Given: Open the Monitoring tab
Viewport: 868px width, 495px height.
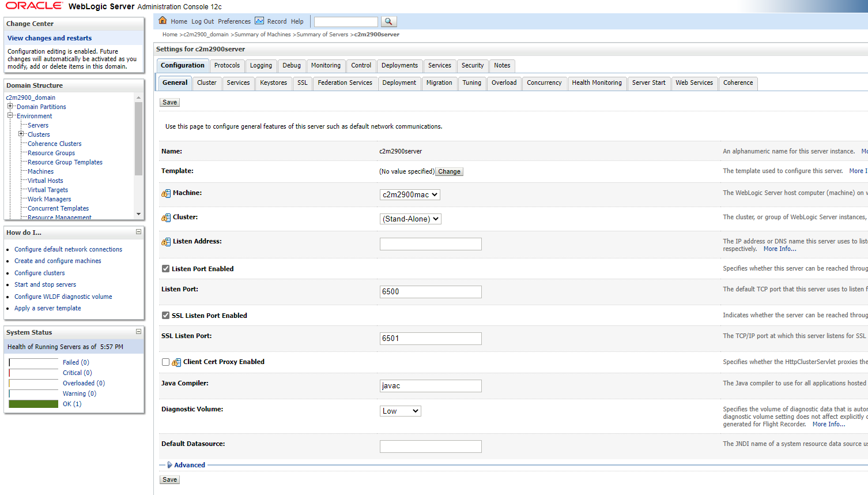Looking at the screenshot, I should [326, 66].
